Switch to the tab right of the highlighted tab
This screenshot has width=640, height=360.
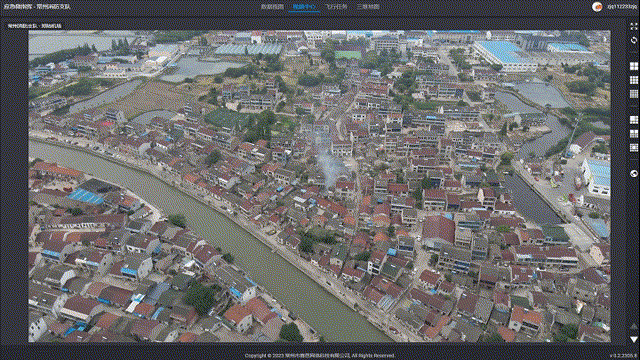coord(336,7)
